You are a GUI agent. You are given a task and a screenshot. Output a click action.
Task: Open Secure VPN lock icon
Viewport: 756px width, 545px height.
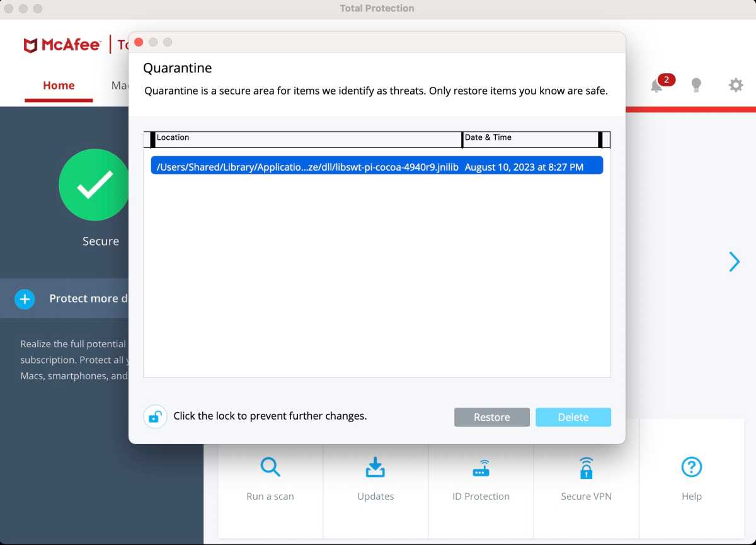(x=587, y=468)
